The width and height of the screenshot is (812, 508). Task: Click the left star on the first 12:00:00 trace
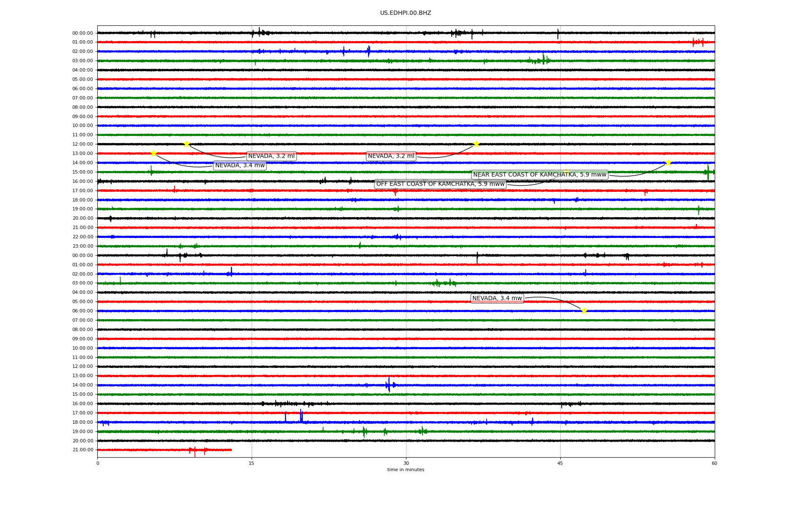click(x=187, y=144)
